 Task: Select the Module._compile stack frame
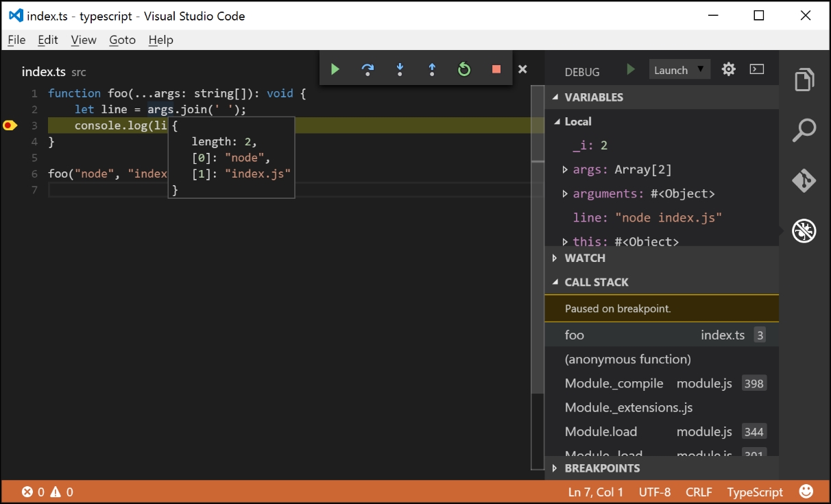pyautogui.click(x=662, y=383)
